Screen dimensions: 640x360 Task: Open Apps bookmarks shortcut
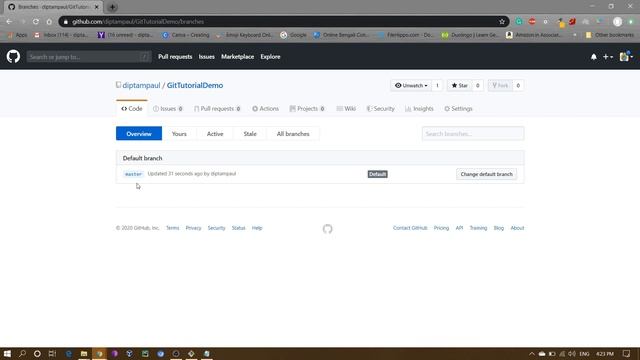(16, 35)
